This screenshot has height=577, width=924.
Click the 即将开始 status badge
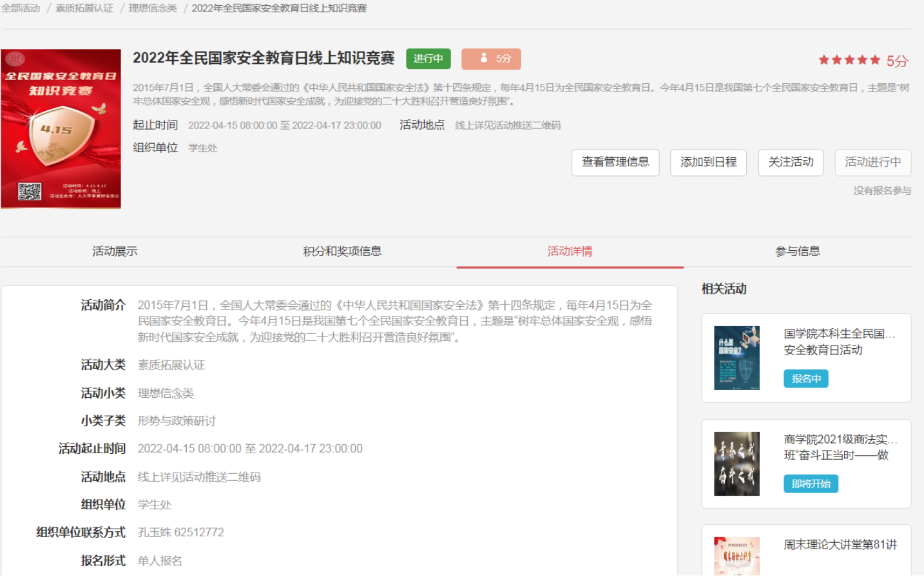coord(811,484)
